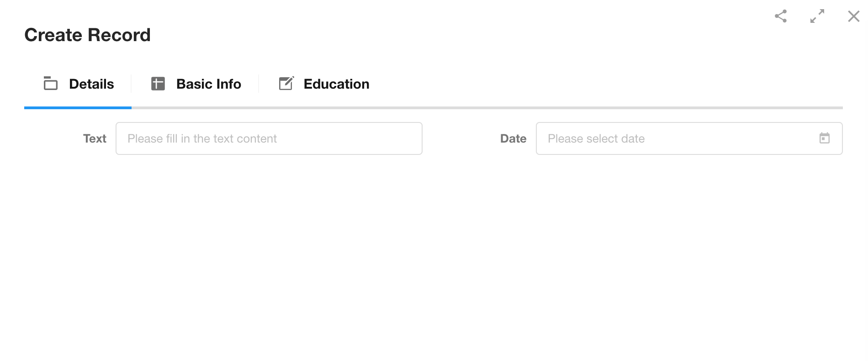Click the table icon beside Basic Info

click(158, 84)
